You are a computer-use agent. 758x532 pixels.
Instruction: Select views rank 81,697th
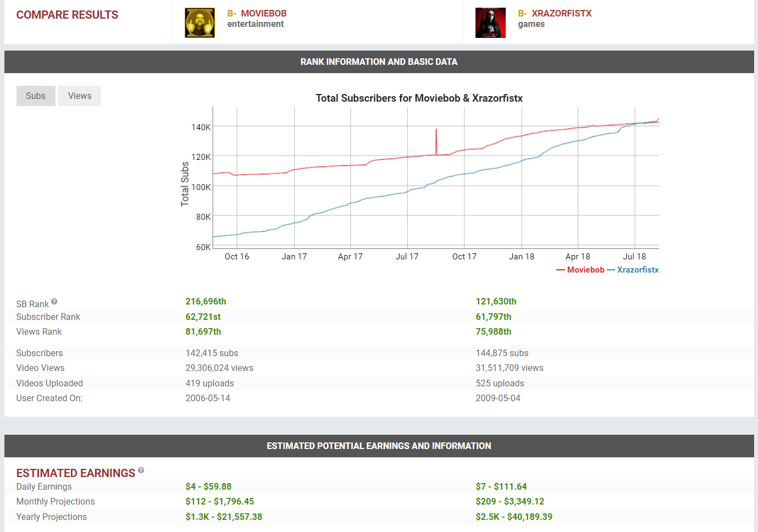[203, 331]
